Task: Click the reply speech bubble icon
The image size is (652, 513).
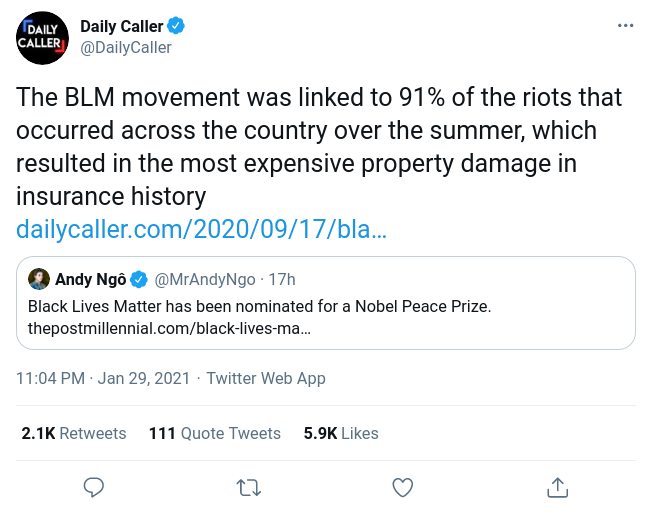Action: coord(94,487)
